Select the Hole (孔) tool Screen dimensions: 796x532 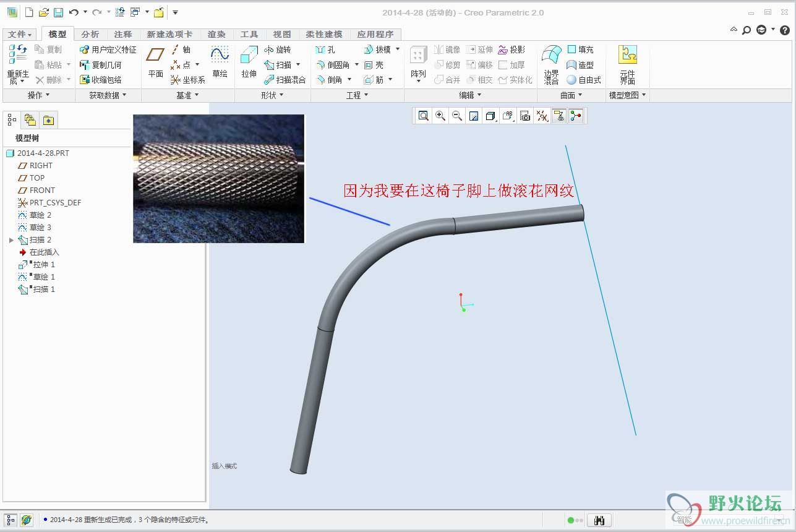(x=325, y=49)
